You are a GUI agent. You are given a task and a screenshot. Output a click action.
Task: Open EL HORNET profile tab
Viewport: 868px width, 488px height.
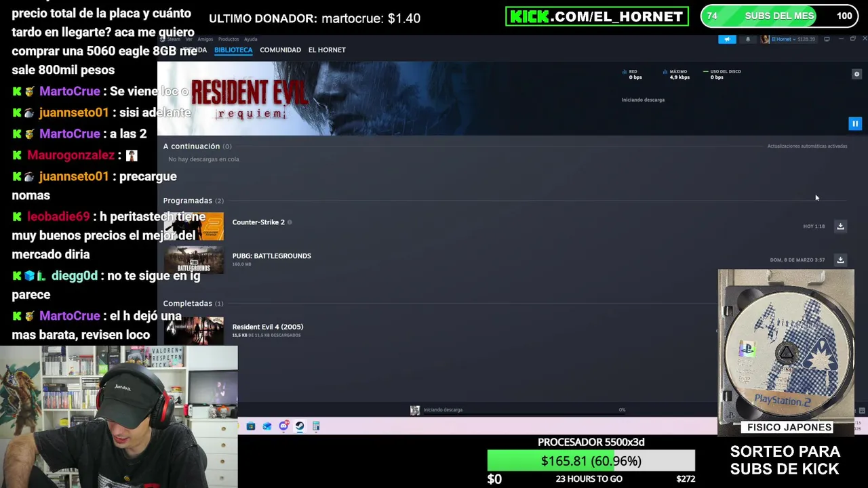point(327,50)
